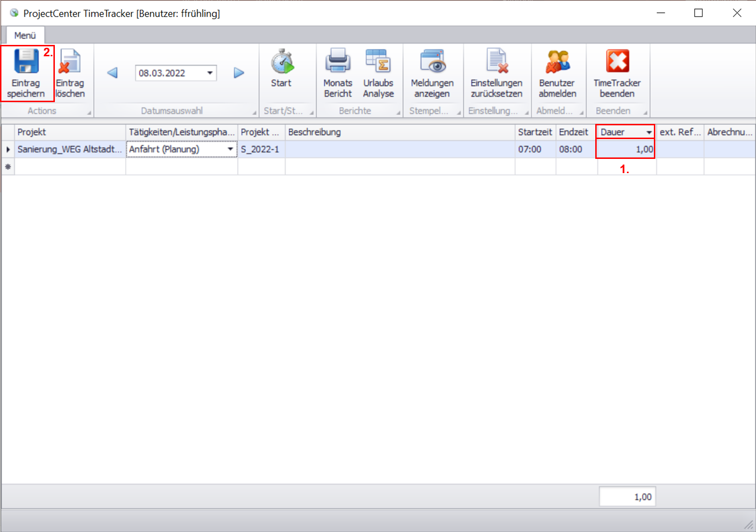Click the Eintrag speichern save icon
The image size is (756, 532).
pos(26,62)
